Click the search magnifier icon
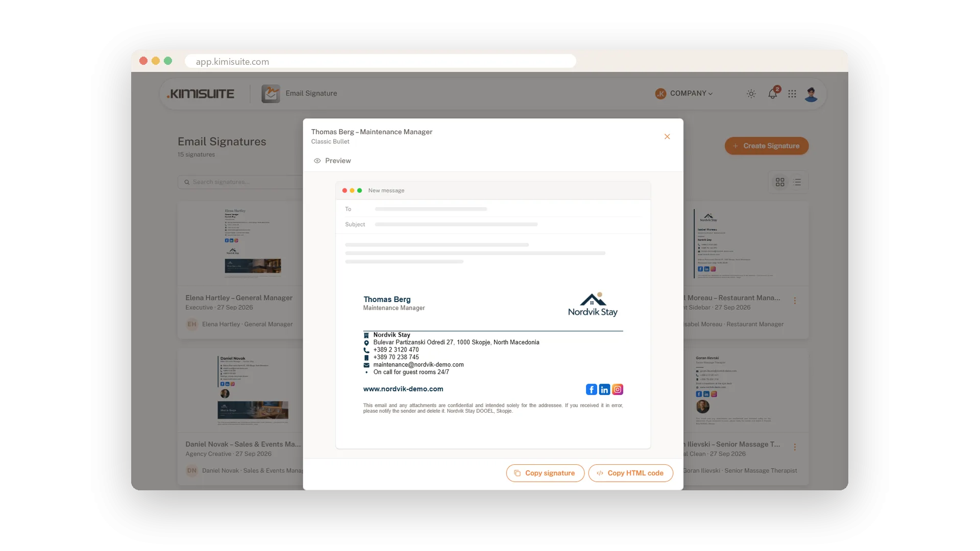Screen dimensions: 980x551 (x=187, y=182)
